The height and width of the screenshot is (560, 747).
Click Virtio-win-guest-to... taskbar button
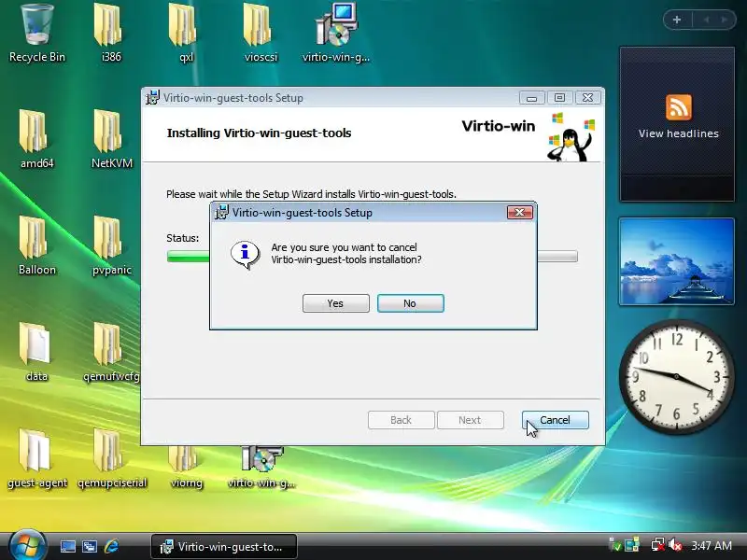click(224, 546)
